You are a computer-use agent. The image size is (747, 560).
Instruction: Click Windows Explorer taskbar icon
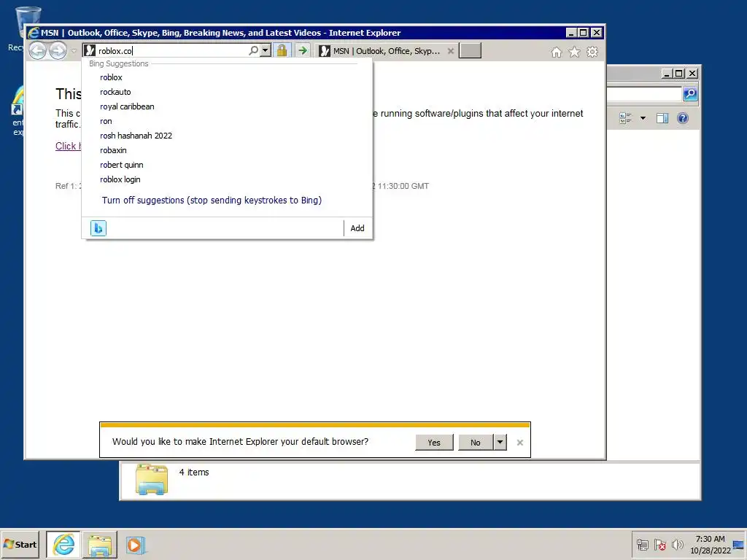pyautogui.click(x=99, y=545)
